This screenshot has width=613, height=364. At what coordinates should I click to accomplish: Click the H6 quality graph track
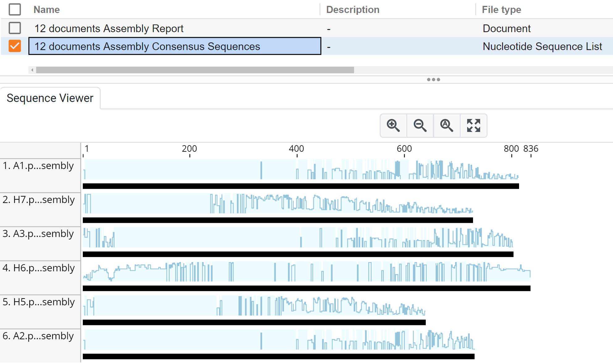point(307,272)
